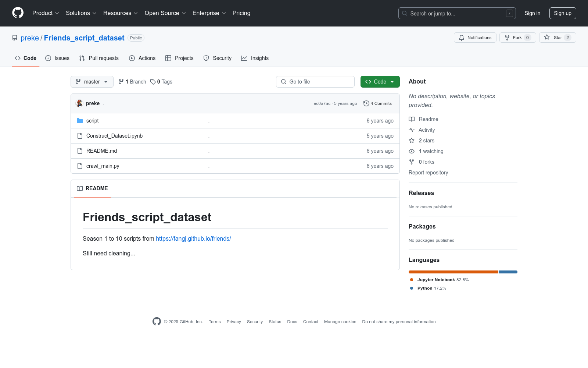This screenshot has height=368, width=588.
Task: Click the footer GitHub logo
Action: pos(157,321)
